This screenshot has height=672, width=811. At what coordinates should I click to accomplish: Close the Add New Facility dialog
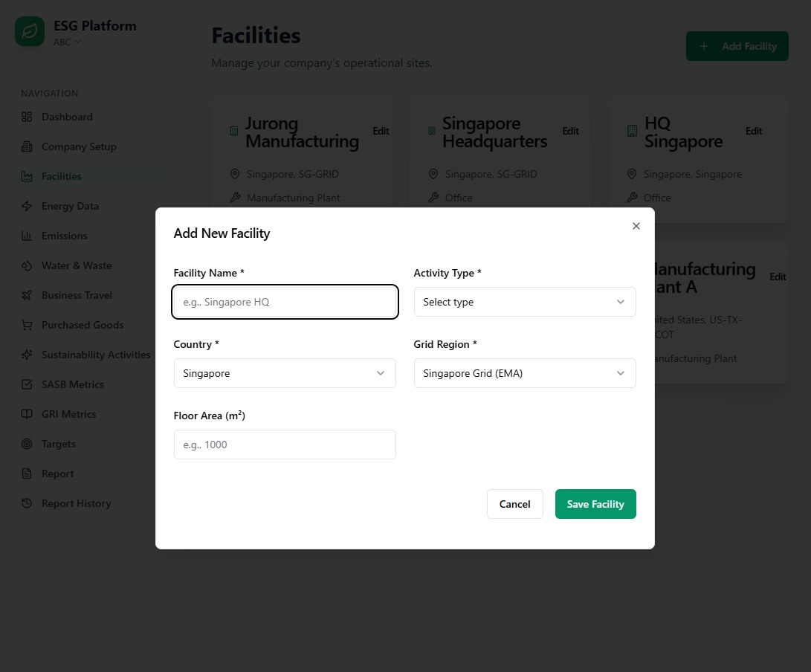click(x=636, y=226)
